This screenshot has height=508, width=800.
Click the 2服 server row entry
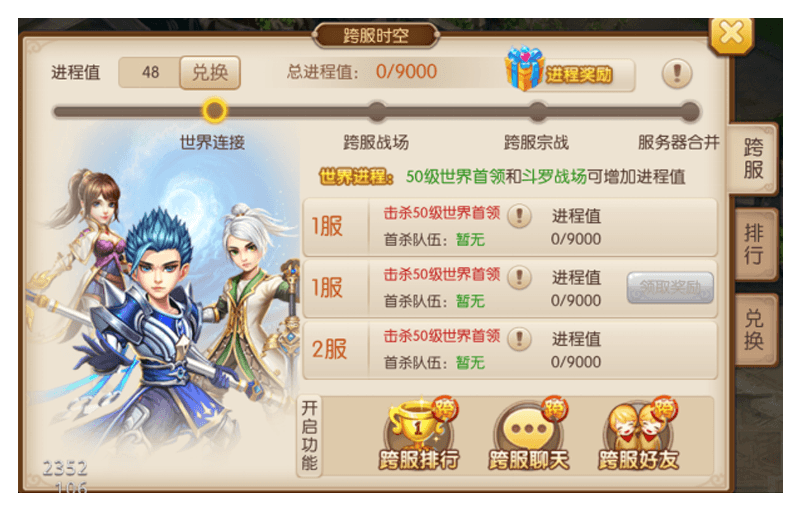point(510,350)
